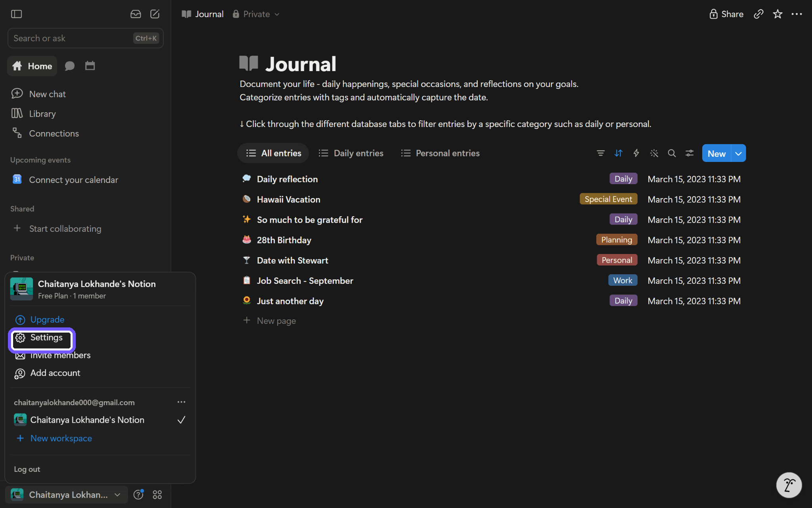The height and width of the screenshot is (508, 812).
Task: Click the Upgrade plan link
Action: point(40,319)
